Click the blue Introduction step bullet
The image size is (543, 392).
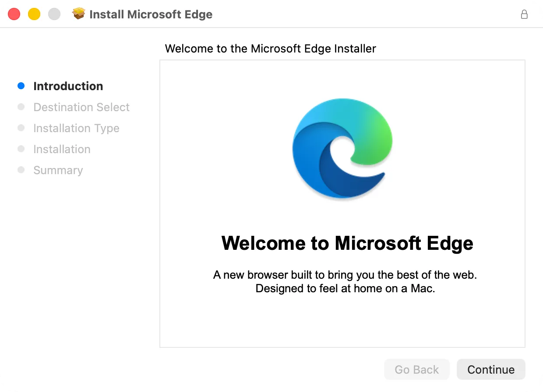coord(21,86)
